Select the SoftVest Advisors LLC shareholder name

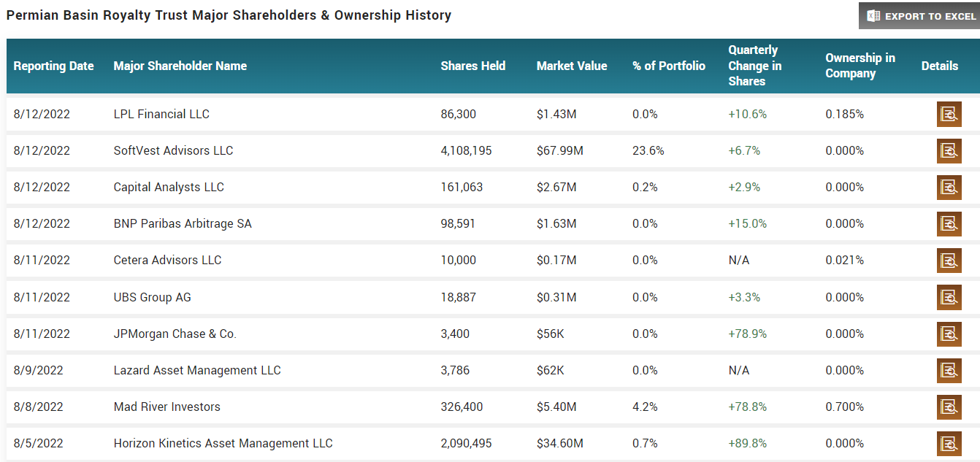(x=173, y=150)
